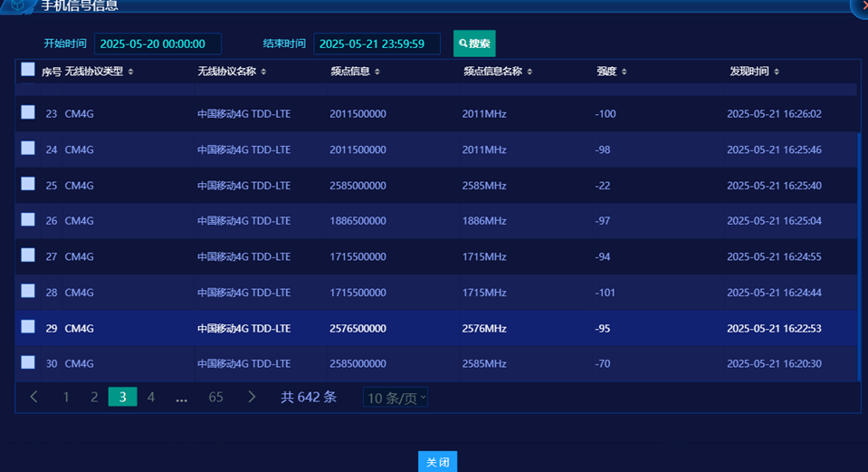
Task: Go to last page 65
Action: (215, 397)
